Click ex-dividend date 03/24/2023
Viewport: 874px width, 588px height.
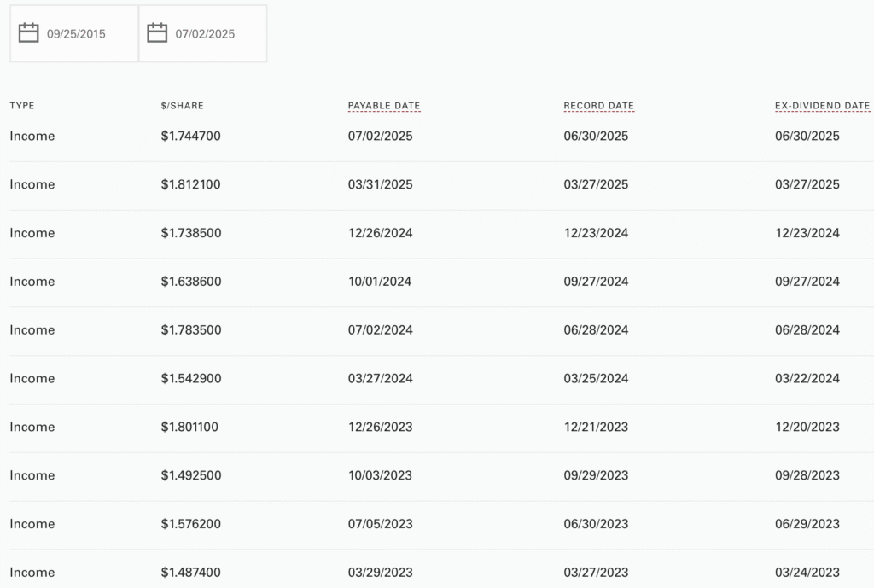807,573
